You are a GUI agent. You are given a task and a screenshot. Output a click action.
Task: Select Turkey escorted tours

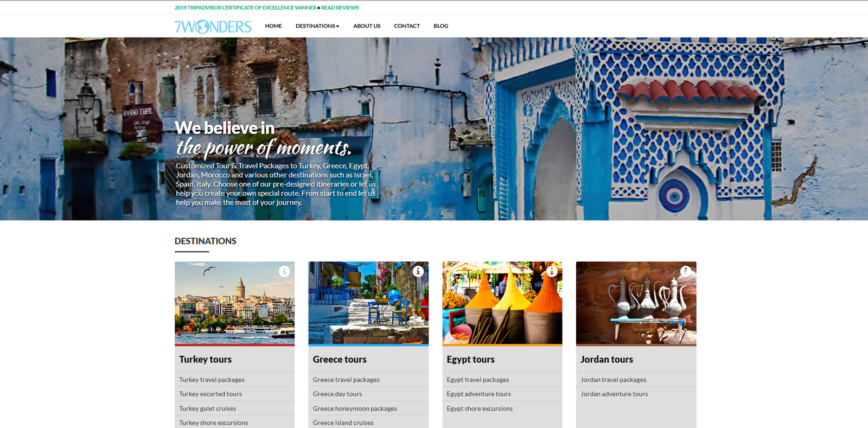pos(210,394)
